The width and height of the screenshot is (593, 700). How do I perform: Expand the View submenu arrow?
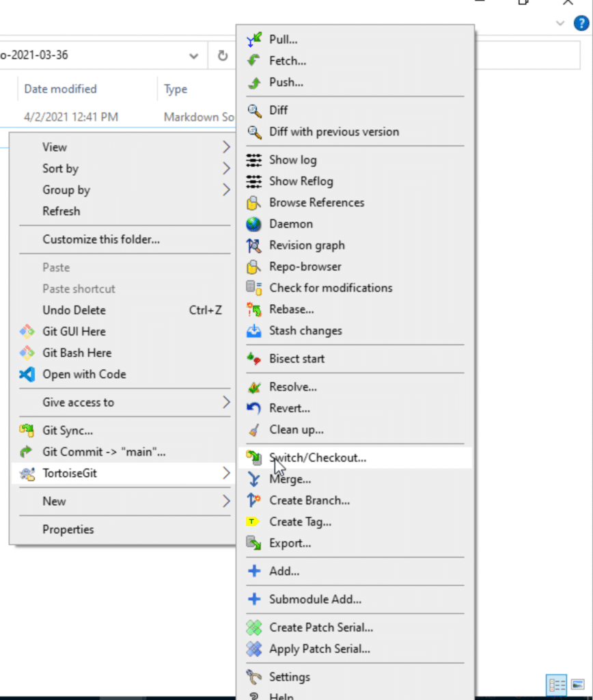pos(226,147)
